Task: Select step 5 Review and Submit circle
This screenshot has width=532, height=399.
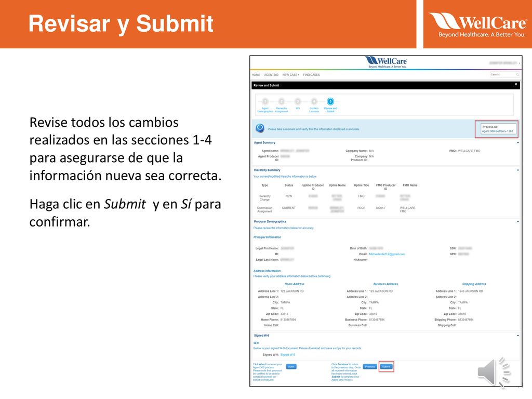Action: click(330, 101)
